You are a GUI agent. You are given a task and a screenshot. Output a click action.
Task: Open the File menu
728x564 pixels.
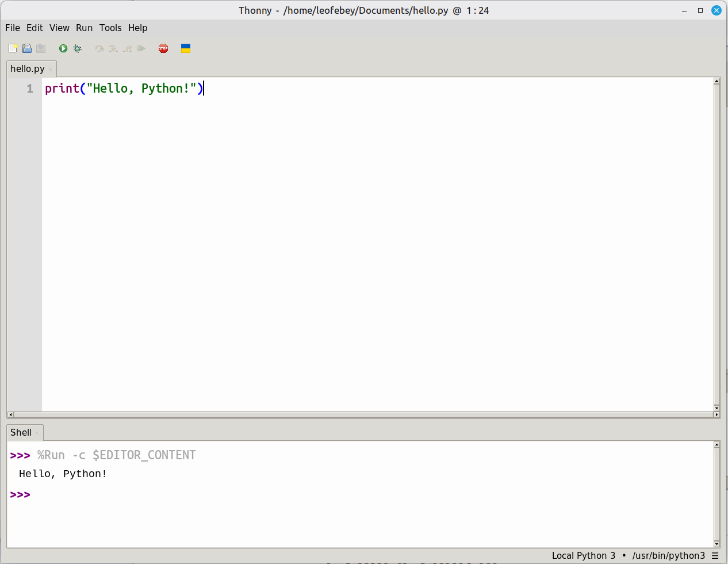[x=13, y=28]
